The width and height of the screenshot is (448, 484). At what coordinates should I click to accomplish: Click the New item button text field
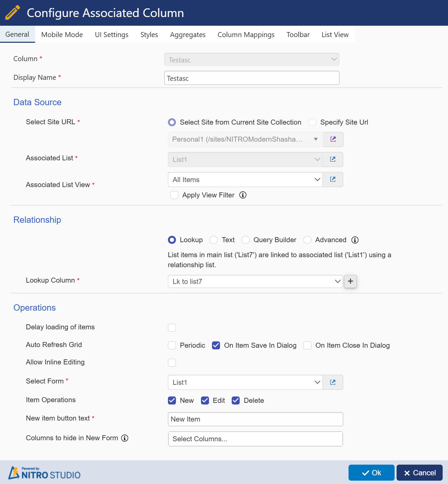coord(255,419)
